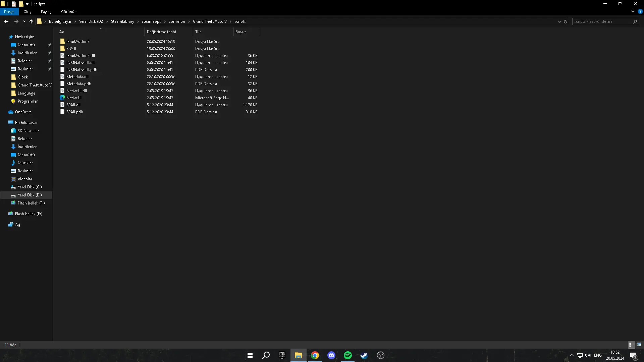Go up one folder level
Image resolution: width=644 pixels, height=362 pixels.
pyautogui.click(x=31, y=21)
